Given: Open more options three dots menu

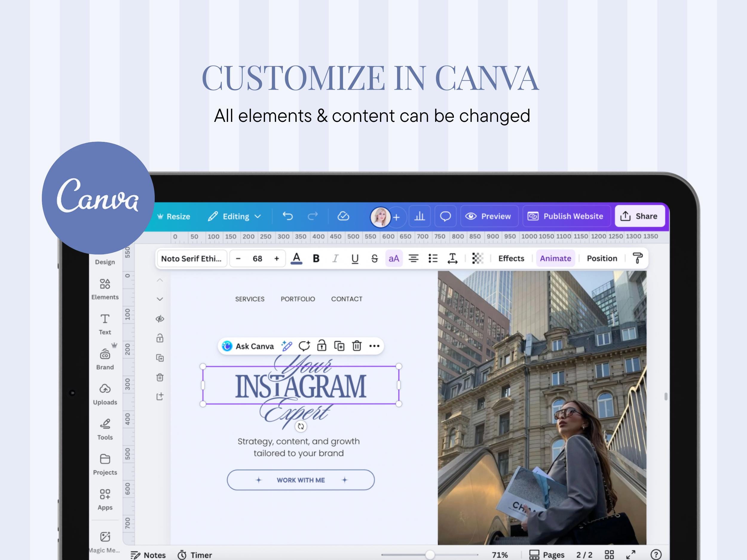Looking at the screenshot, I should tap(374, 346).
